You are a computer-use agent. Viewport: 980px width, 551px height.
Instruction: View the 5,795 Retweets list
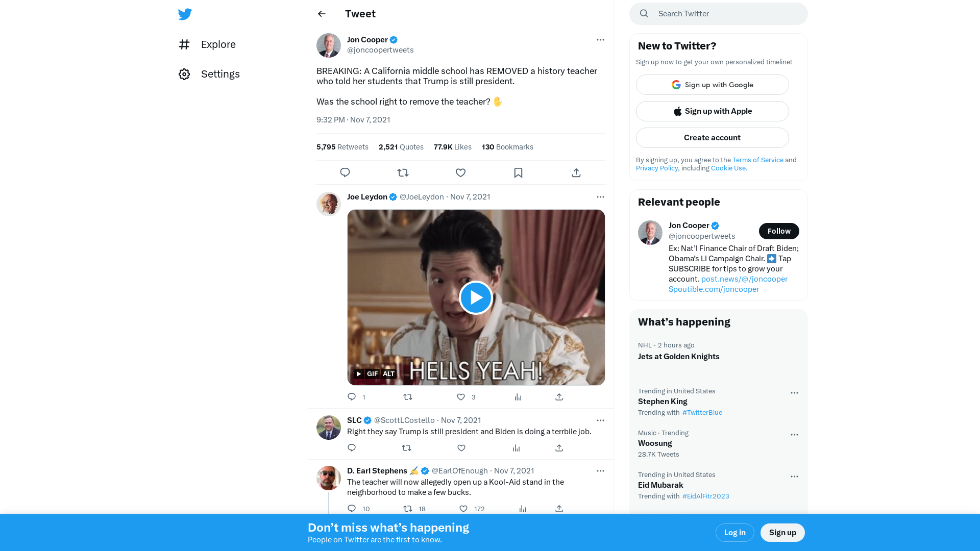pos(342,147)
